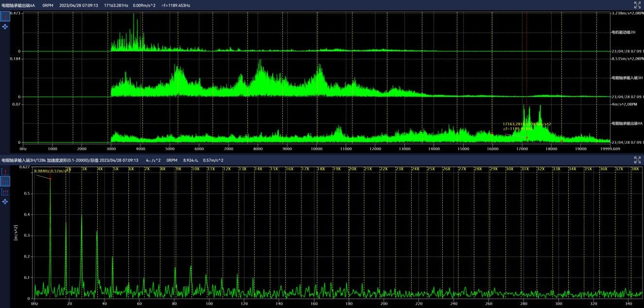Screen dimensions: 644x308
Task: Click the 电辊轴承输出端4A title in upper header
Action: (18, 5)
